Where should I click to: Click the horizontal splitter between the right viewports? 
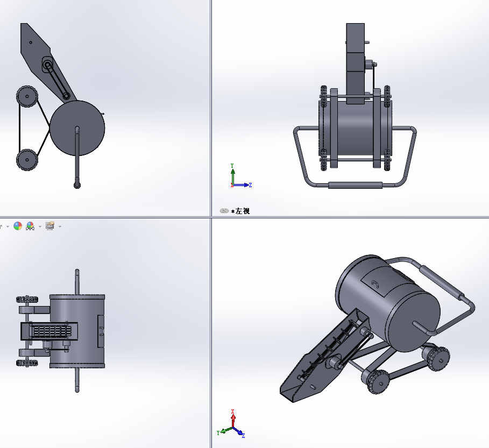point(350,217)
